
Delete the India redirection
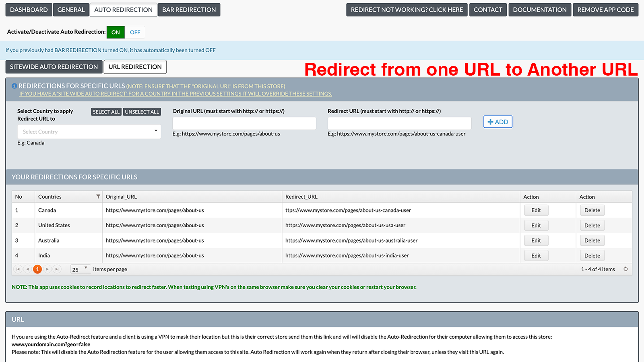click(x=592, y=255)
